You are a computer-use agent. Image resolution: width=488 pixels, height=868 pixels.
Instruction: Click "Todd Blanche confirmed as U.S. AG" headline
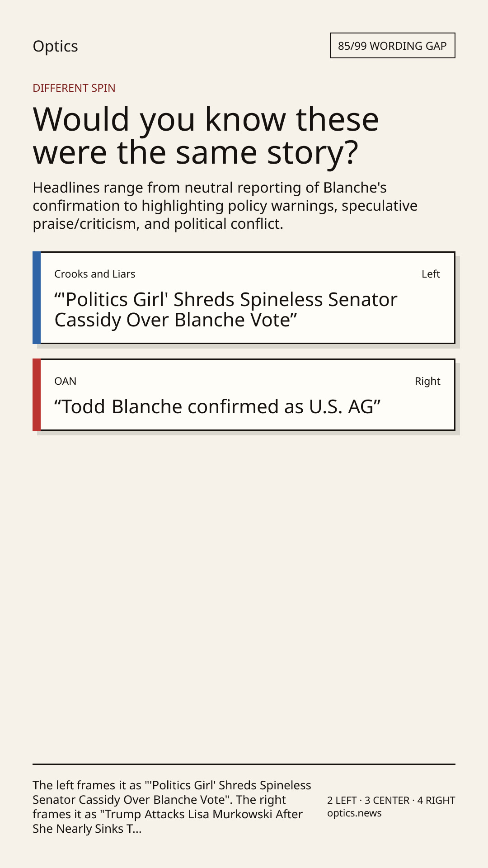[x=217, y=406]
